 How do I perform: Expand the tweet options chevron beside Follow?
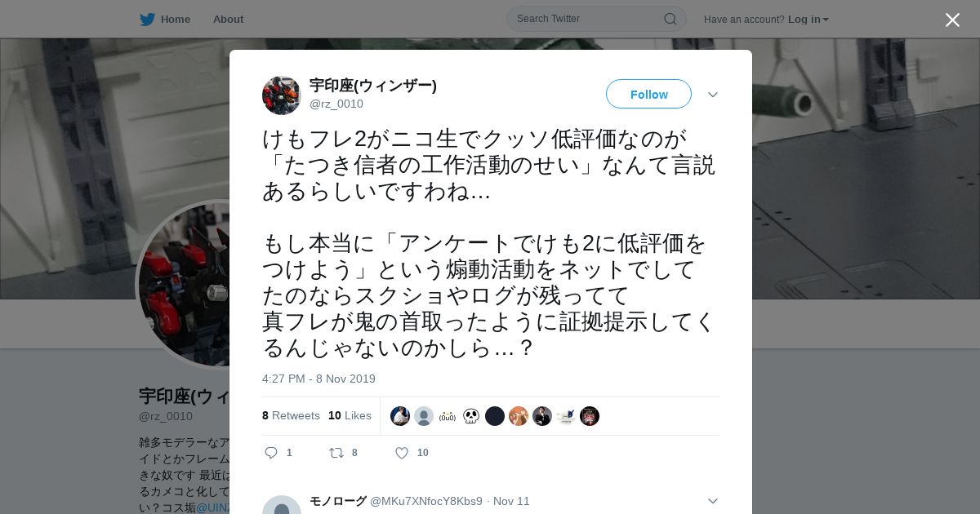coord(713,95)
